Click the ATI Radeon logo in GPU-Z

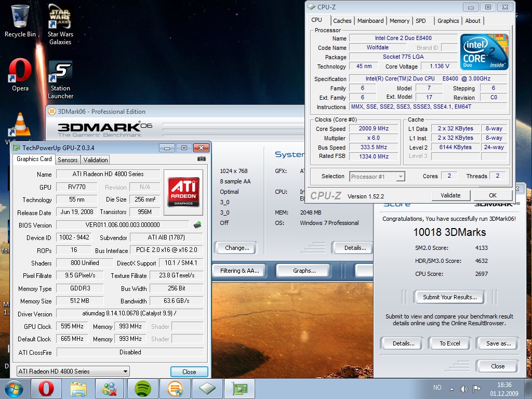point(183,192)
